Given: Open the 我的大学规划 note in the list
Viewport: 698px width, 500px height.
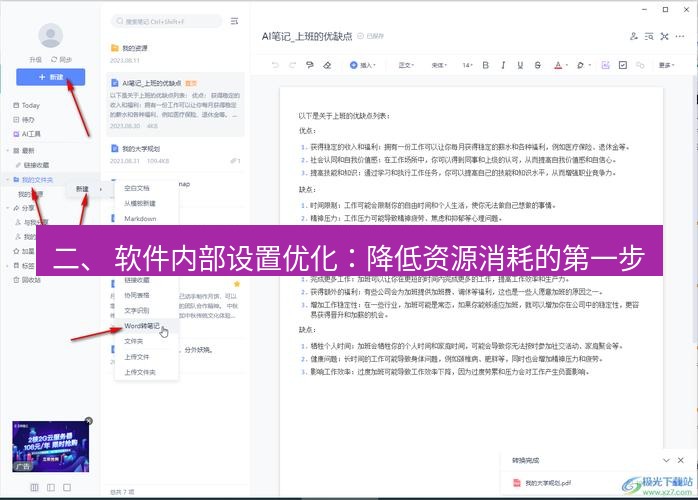Looking at the screenshot, I should pyautogui.click(x=175, y=154).
